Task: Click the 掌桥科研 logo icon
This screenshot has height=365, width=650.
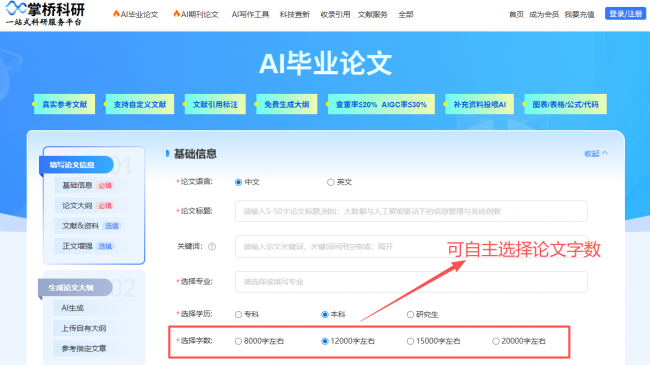Action: pyautogui.click(x=16, y=8)
